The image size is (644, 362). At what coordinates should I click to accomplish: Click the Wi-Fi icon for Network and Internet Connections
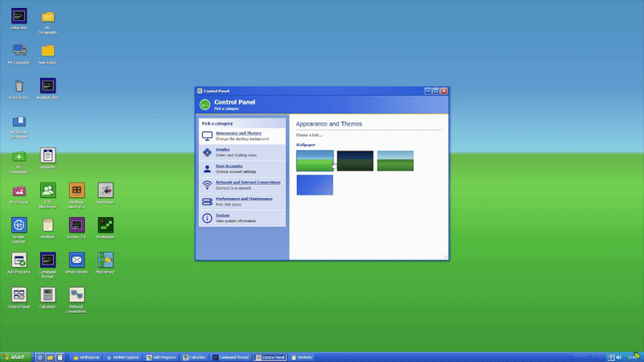tap(207, 185)
